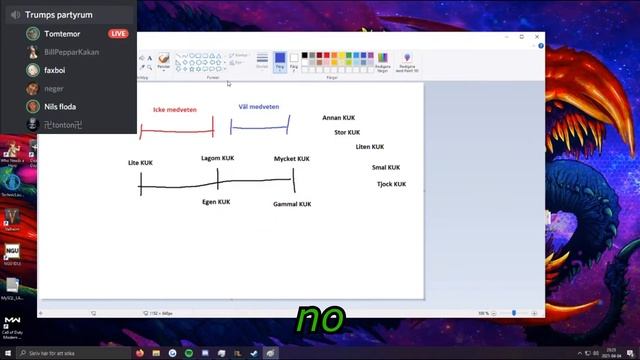Open the Kontur outline dropdown
Image resolution: width=640 pixels, height=360 pixels.
coord(239,56)
